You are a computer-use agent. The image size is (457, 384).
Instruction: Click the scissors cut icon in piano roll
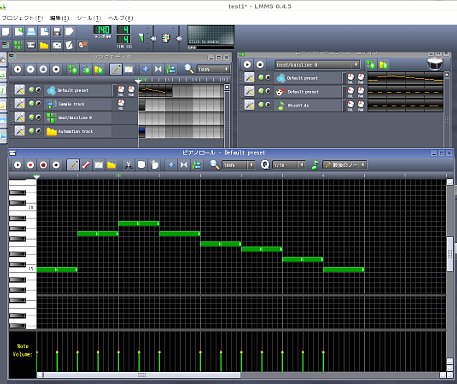tap(128, 165)
